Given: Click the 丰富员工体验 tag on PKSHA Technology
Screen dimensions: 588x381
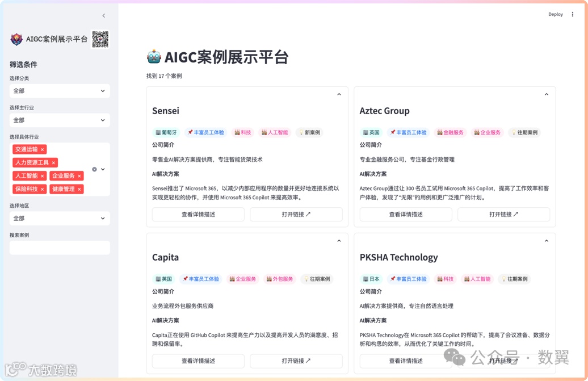Looking at the screenshot, I should [x=408, y=279].
